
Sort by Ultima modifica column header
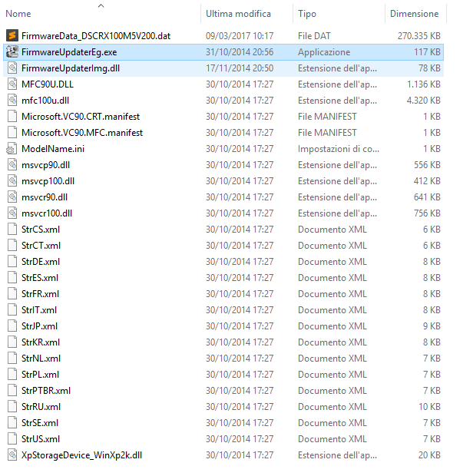point(238,14)
